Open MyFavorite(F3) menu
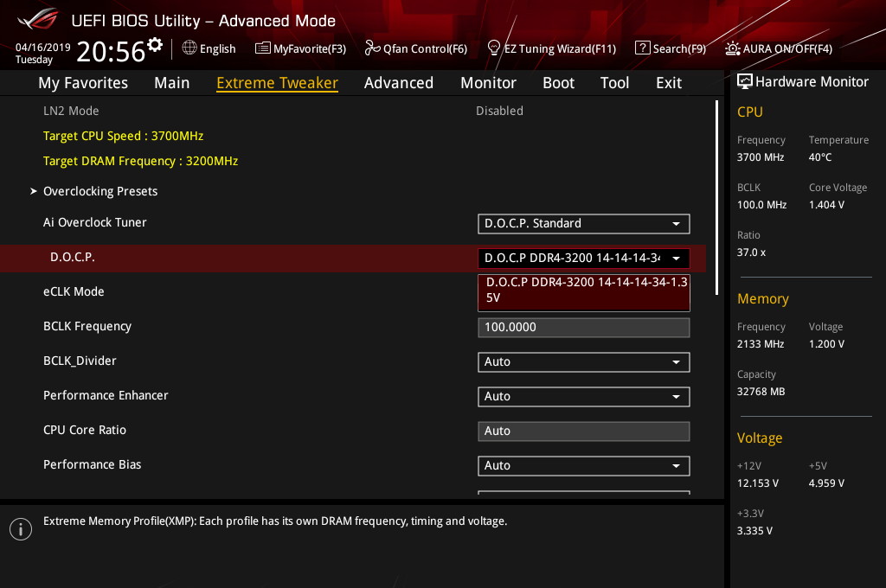886x588 pixels. click(x=300, y=48)
